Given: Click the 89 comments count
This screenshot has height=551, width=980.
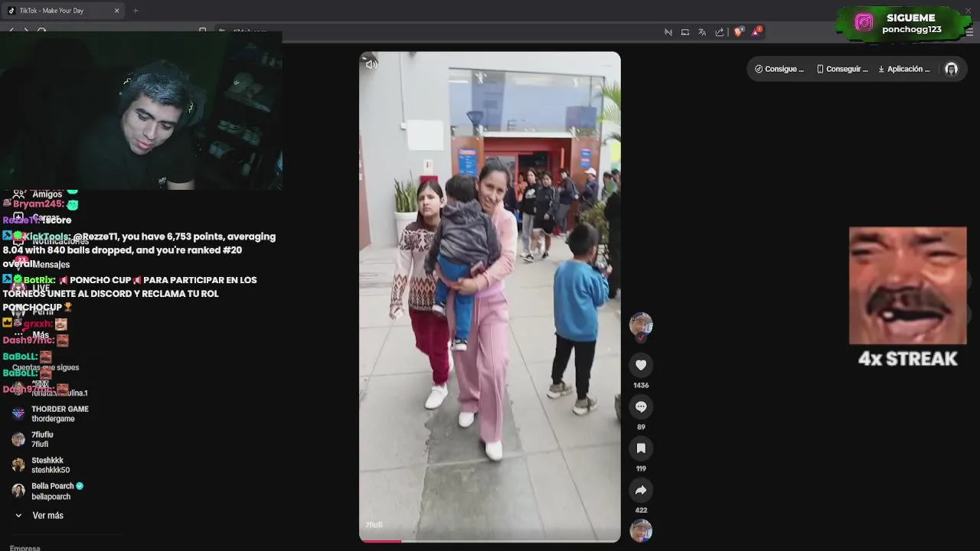Looking at the screenshot, I should pos(641,427).
